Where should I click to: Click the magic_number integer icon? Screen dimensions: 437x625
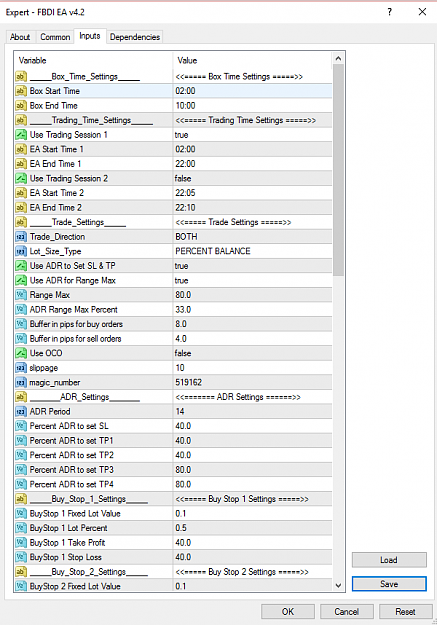[x=21, y=382]
